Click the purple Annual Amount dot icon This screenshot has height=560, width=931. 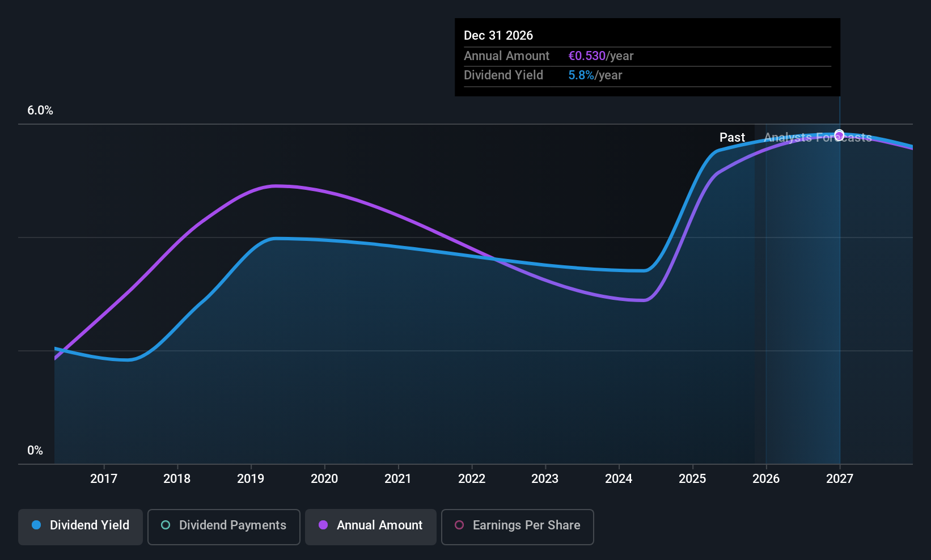pos(323,525)
